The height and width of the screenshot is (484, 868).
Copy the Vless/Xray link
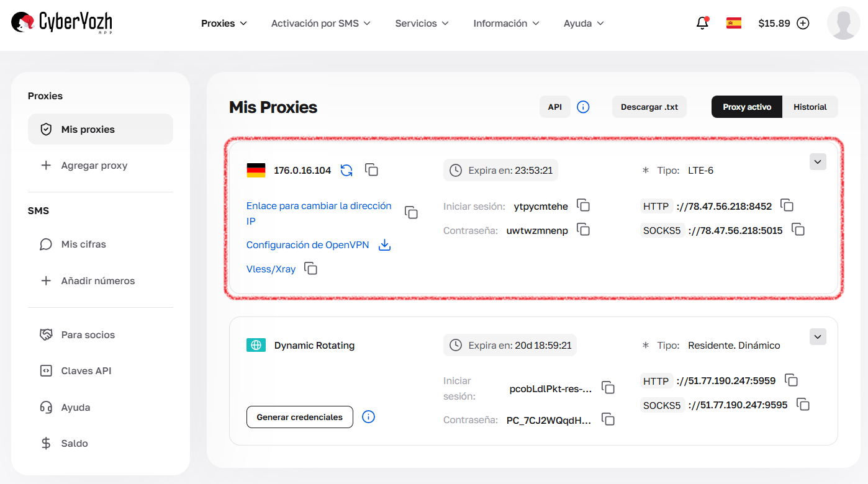(310, 268)
